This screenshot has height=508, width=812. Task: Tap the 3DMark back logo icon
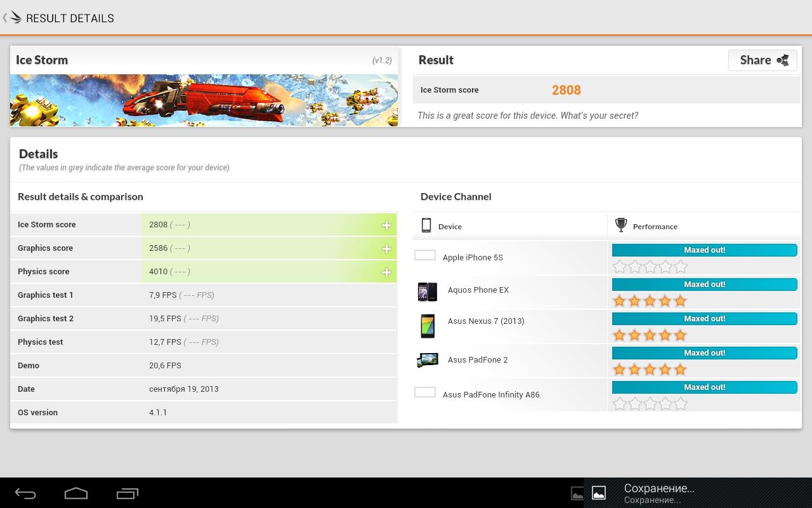pos(14,18)
